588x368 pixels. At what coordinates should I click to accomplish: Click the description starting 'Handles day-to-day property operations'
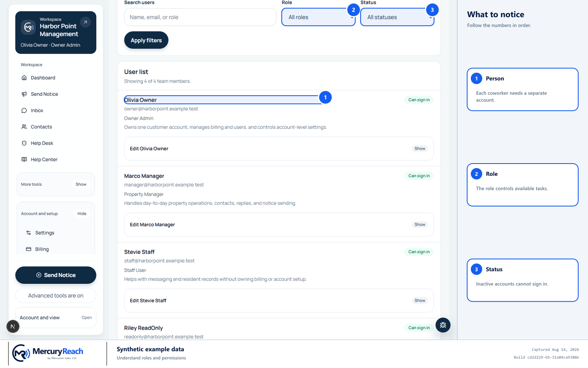coord(210,203)
